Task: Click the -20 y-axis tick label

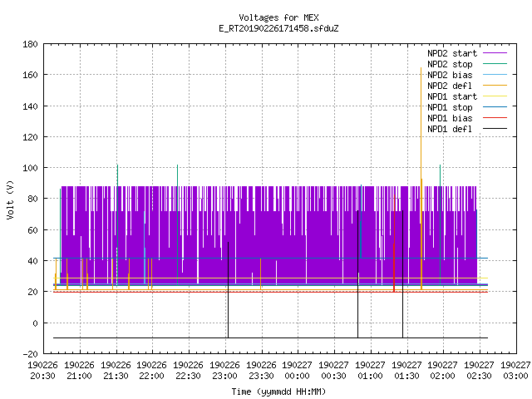Action: click(x=30, y=354)
